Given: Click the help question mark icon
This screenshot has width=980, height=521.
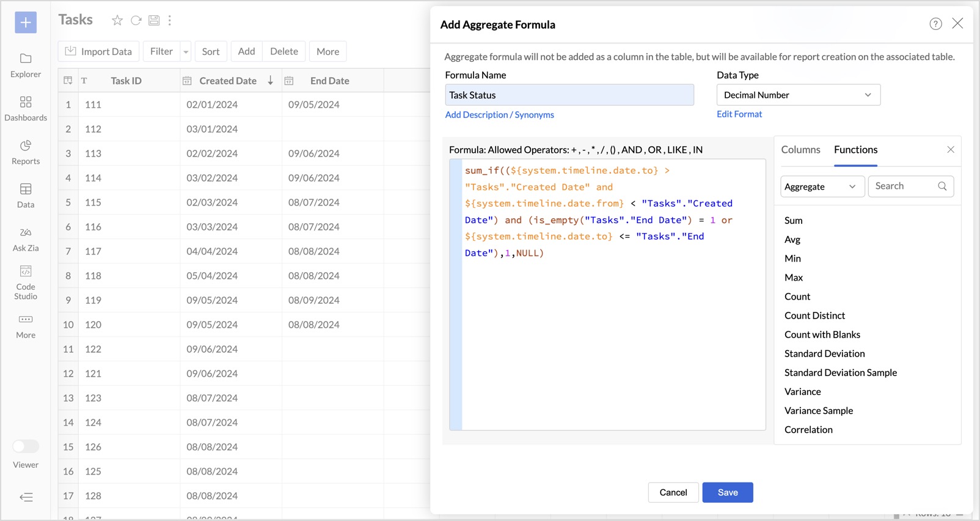Looking at the screenshot, I should tap(935, 24).
